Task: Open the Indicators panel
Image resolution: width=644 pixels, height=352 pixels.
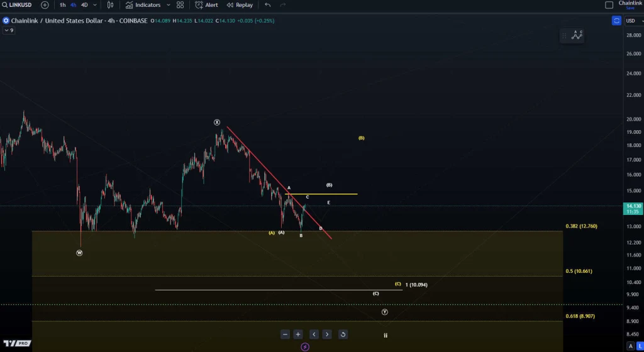Action: [143, 5]
